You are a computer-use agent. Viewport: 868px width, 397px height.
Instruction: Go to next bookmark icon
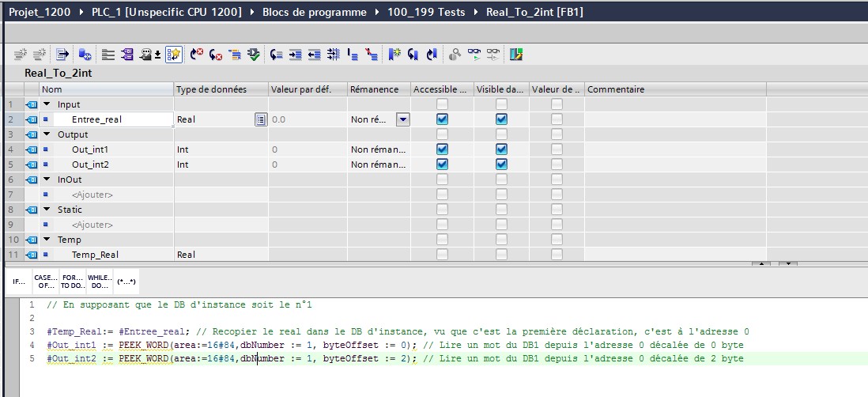[x=432, y=55]
